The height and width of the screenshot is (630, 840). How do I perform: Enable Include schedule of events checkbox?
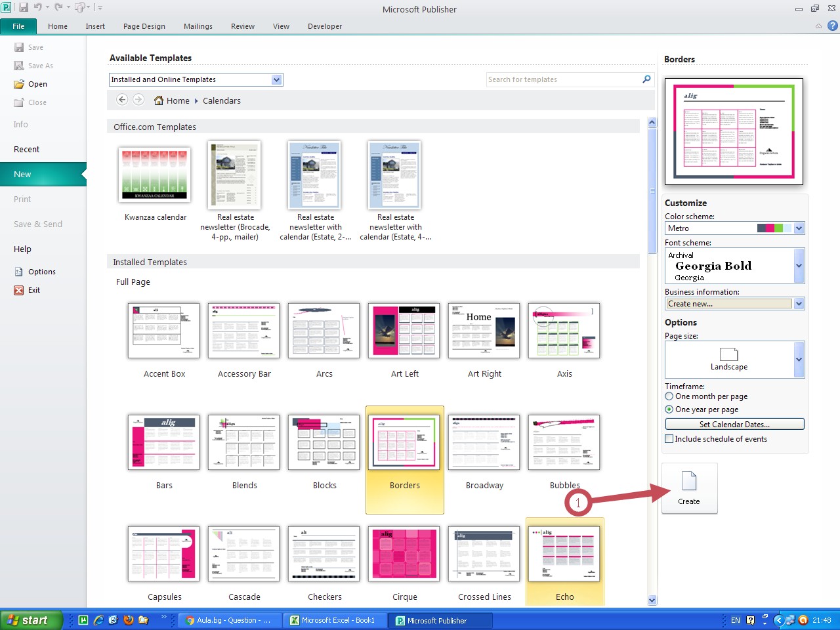669,439
